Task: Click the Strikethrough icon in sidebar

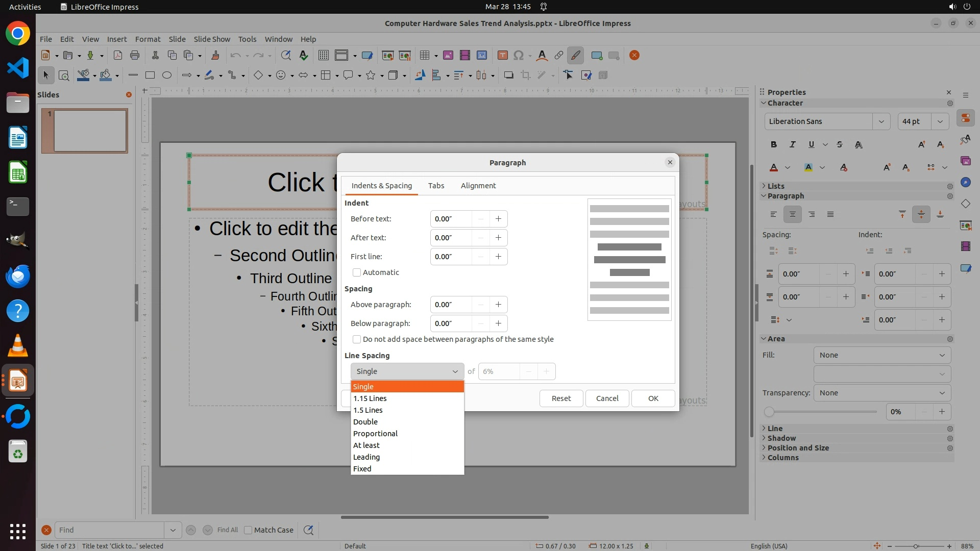Action: [840, 145]
